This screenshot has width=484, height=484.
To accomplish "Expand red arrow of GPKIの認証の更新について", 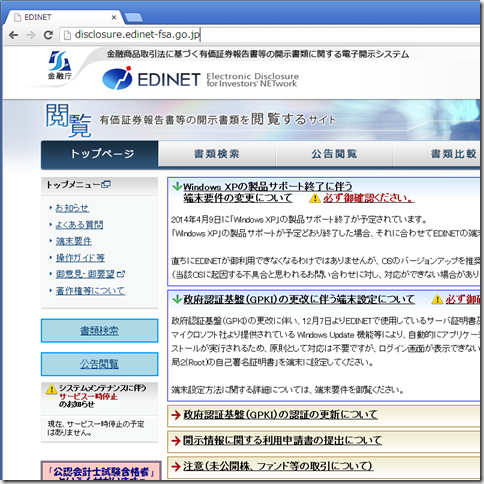I will (176, 415).
